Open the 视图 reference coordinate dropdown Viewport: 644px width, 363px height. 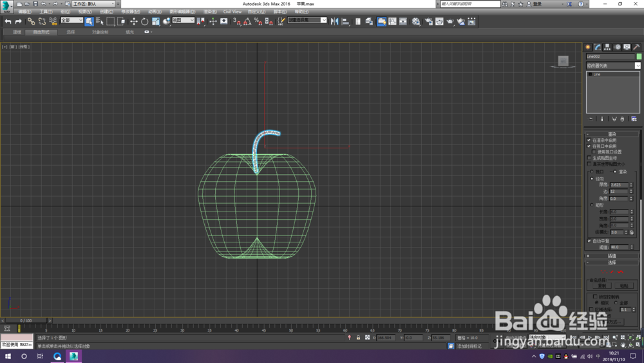(x=183, y=20)
